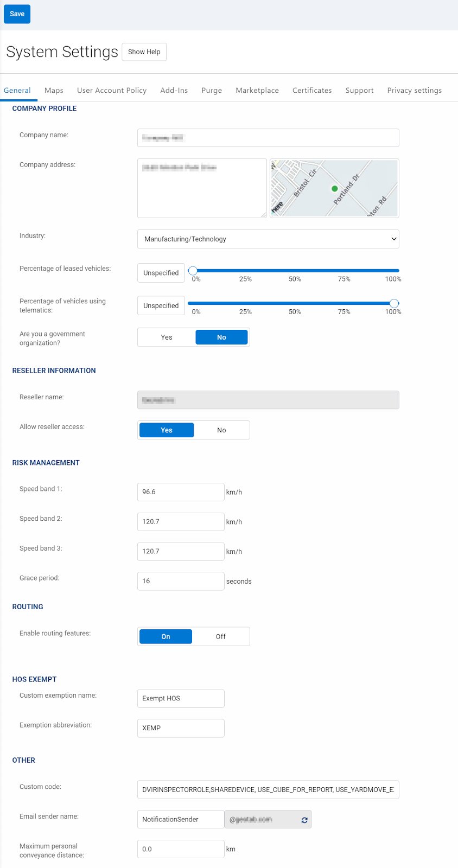Click the company address map thumbnail
This screenshot has width=458, height=868.
coord(334,188)
